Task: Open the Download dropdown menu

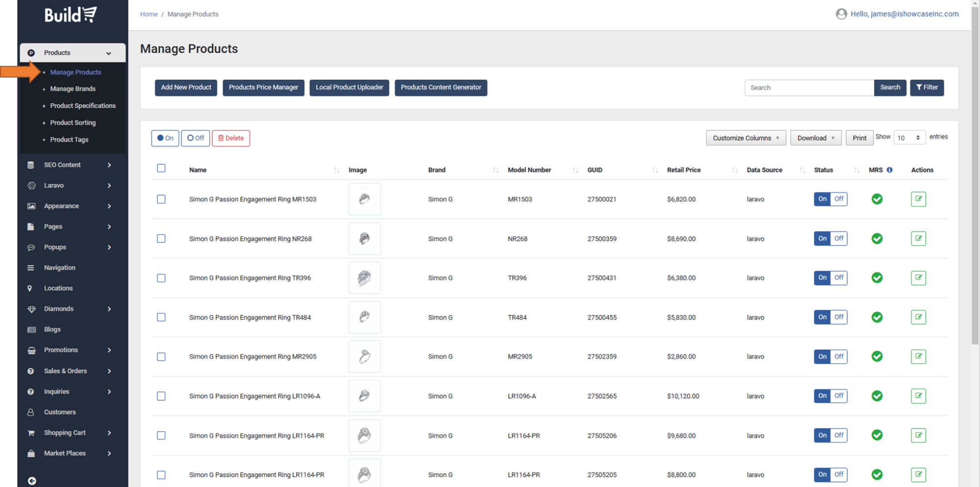Action: pos(815,138)
